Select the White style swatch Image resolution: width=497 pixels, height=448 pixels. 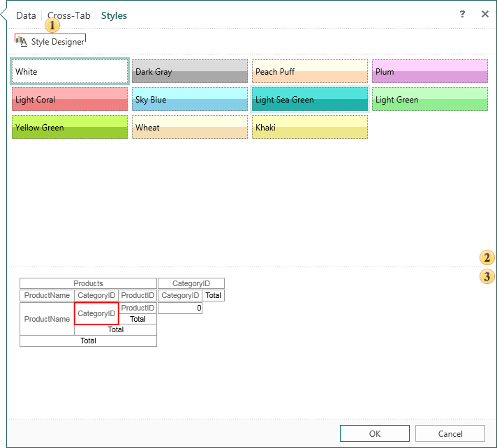pyautogui.click(x=70, y=71)
